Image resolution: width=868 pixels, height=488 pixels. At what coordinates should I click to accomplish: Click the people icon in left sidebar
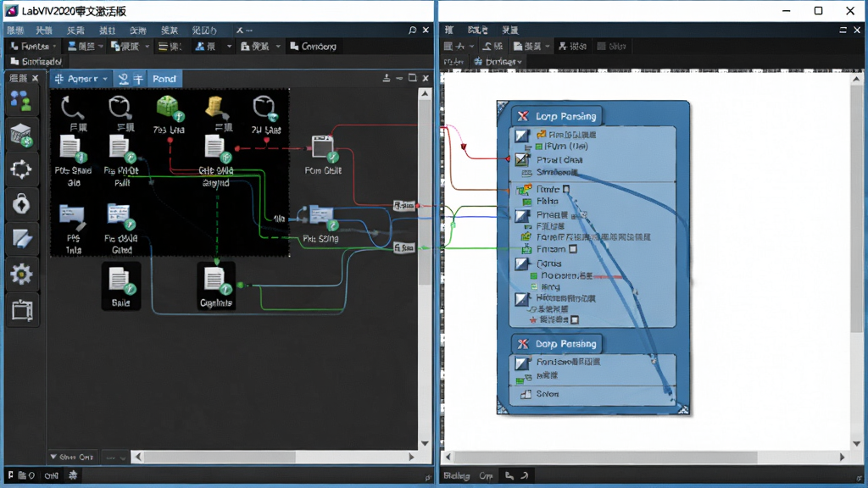point(21,102)
